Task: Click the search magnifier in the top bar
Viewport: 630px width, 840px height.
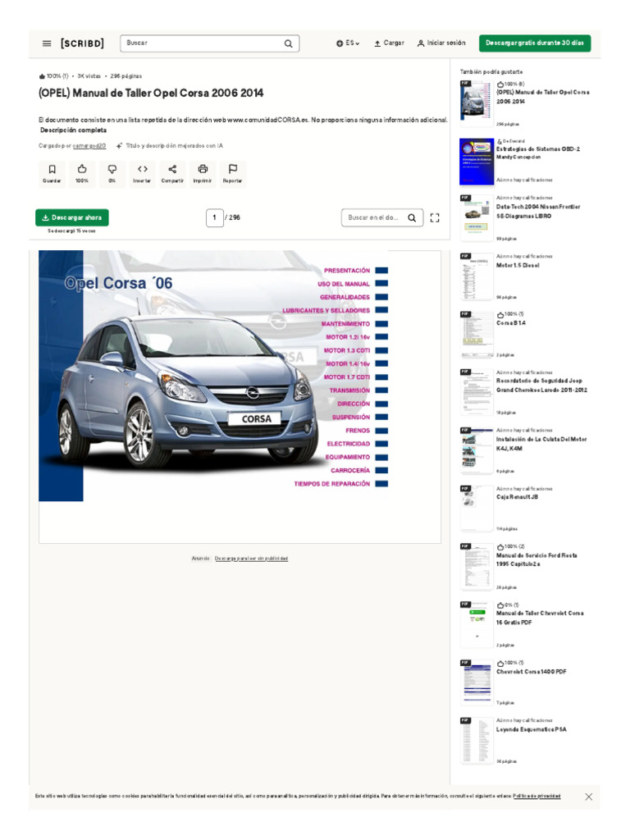Action: coord(288,43)
